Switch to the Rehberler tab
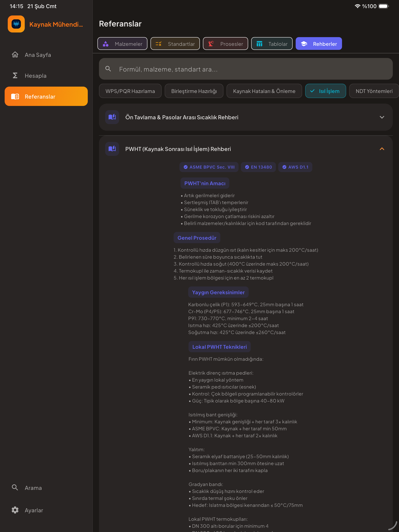The width and height of the screenshot is (399, 532). (319, 44)
